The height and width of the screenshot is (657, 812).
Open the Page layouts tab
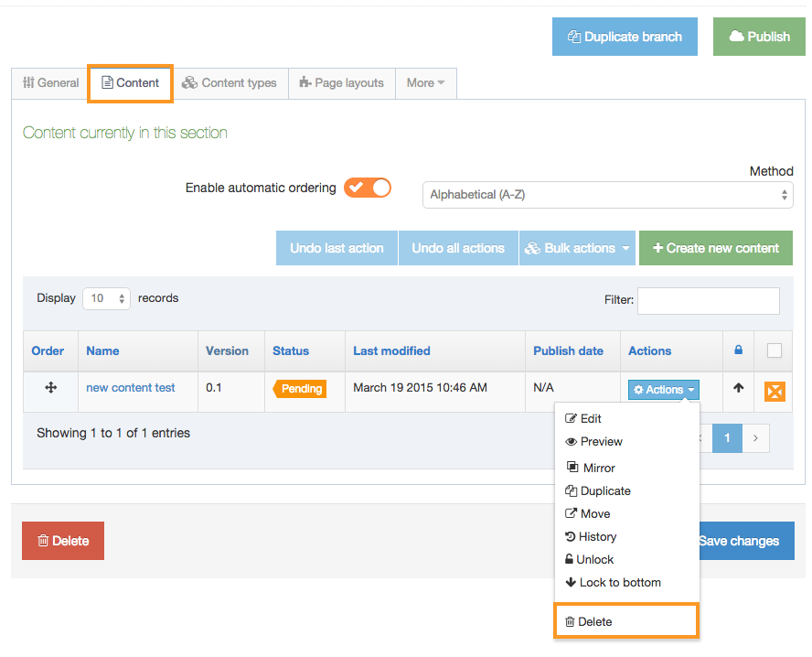(341, 83)
